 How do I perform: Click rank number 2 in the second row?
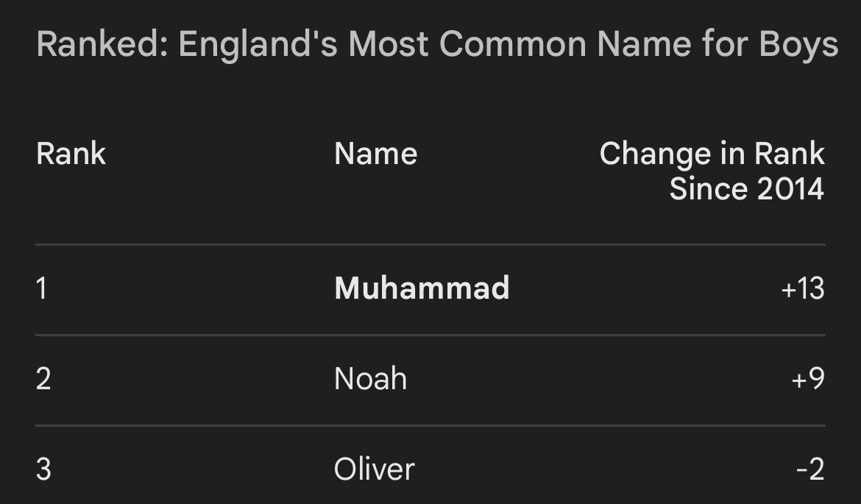pyautogui.click(x=43, y=379)
